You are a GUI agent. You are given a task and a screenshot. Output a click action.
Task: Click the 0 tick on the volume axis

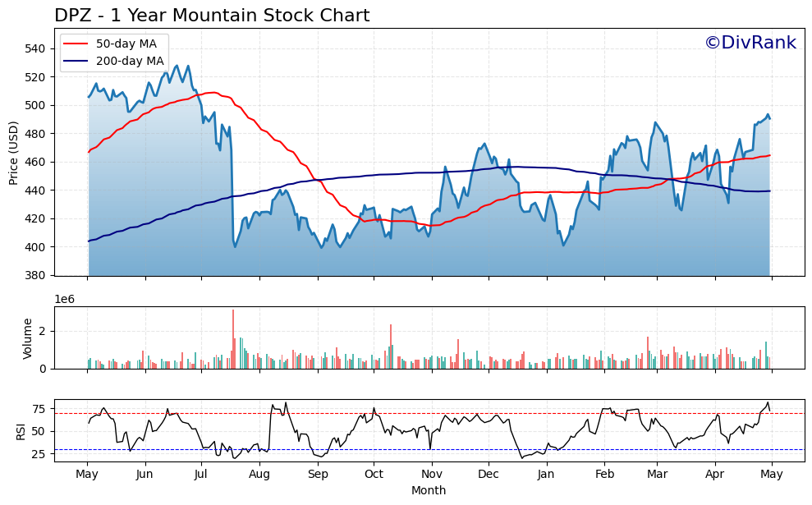click(43, 370)
